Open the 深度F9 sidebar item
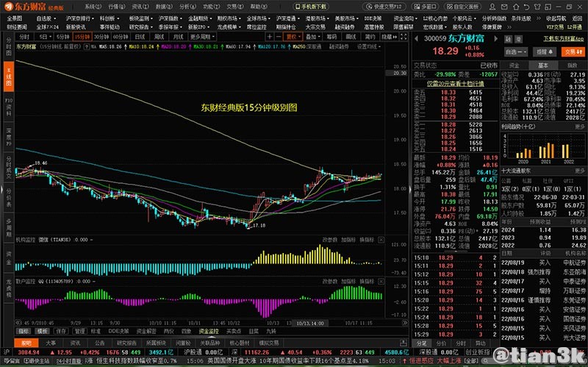The image size is (588, 367). click(9, 137)
